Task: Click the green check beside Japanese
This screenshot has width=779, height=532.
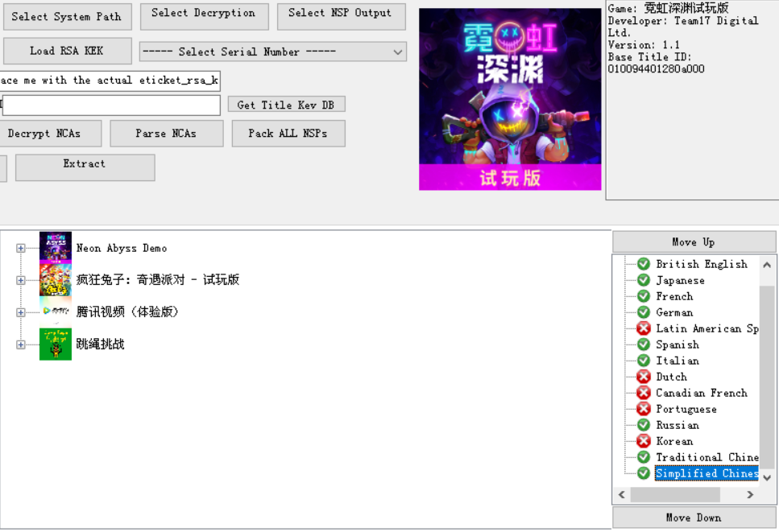Action: click(644, 280)
